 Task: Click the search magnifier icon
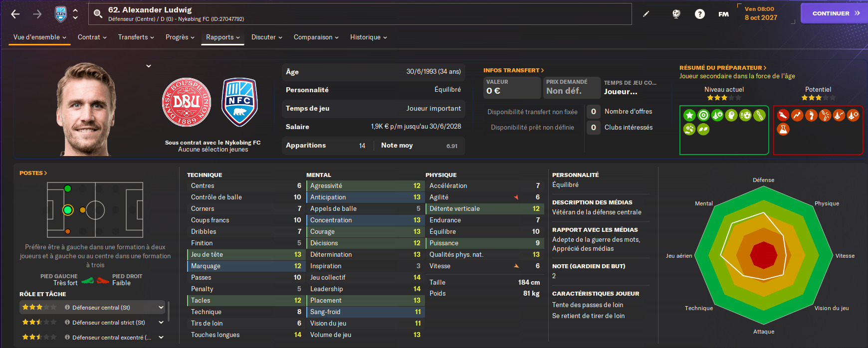tap(98, 14)
